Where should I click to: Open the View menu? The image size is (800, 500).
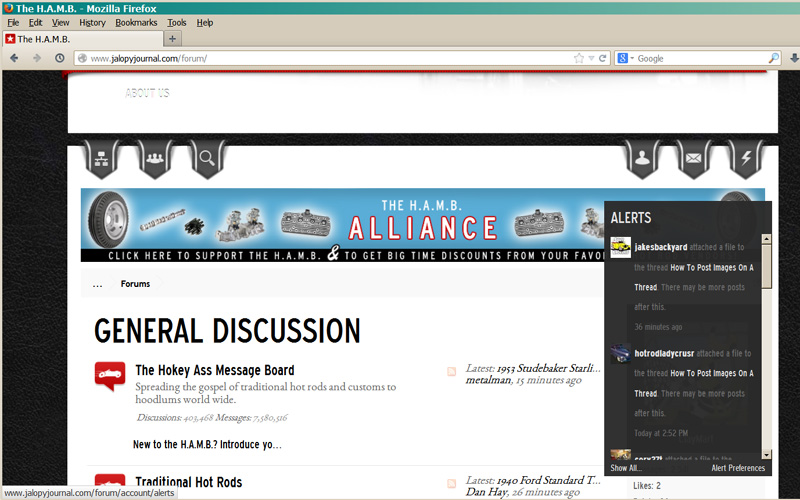[x=60, y=22]
